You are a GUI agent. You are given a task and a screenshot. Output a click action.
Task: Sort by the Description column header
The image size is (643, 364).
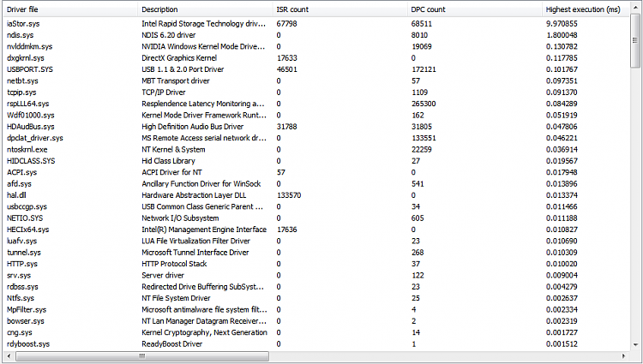(x=206, y=9)
